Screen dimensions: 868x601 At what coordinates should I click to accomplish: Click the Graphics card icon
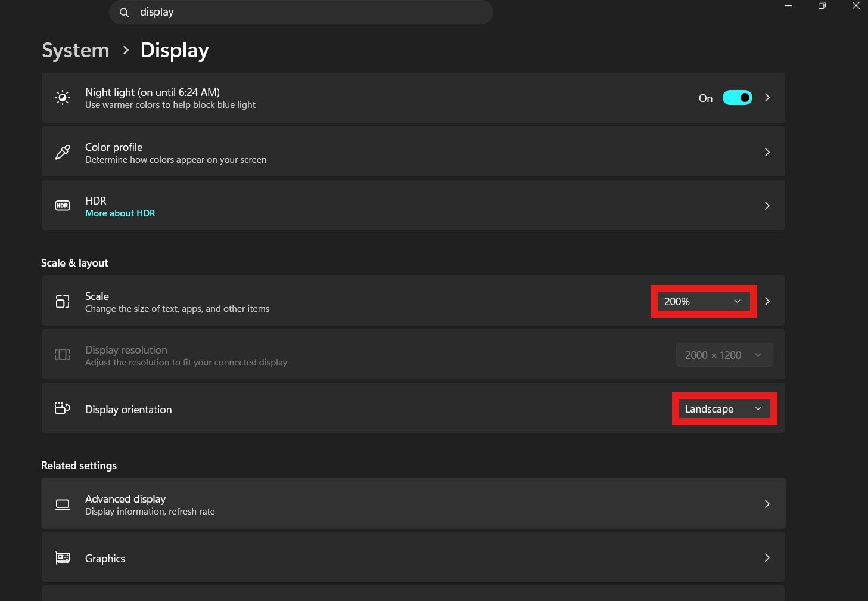tap(63, 558)
